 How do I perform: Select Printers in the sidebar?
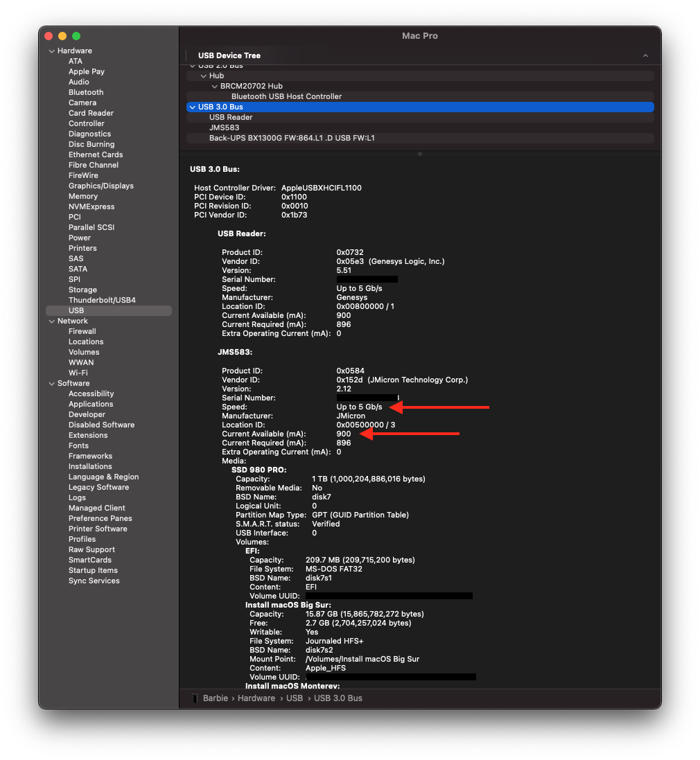click(x=82, y=248)
